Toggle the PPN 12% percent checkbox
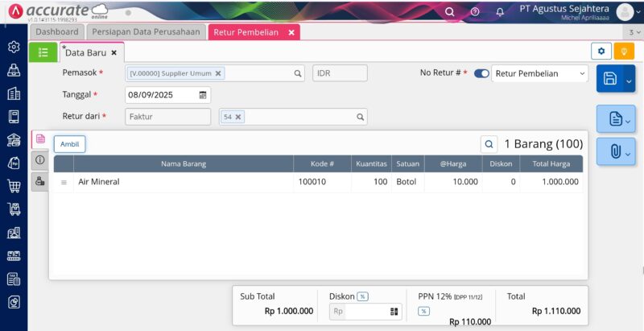Screen dimensions: 644x331 [x=423, y=311]
